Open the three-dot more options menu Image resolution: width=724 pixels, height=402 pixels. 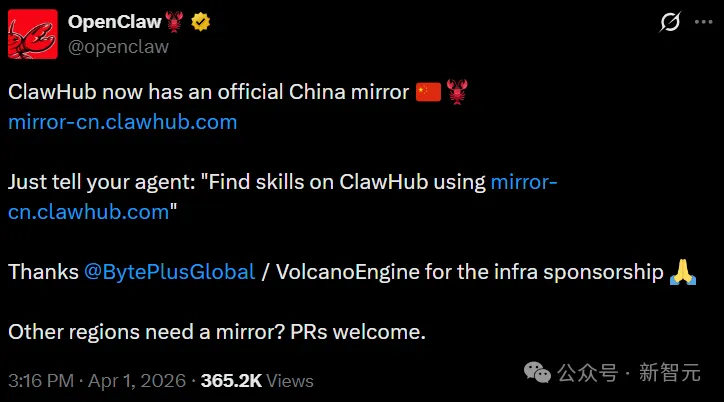coord(703,22)
